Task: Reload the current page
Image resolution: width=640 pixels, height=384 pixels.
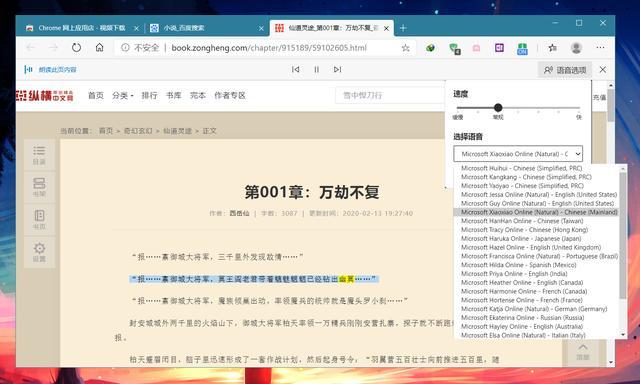Action: pos(76,48)
